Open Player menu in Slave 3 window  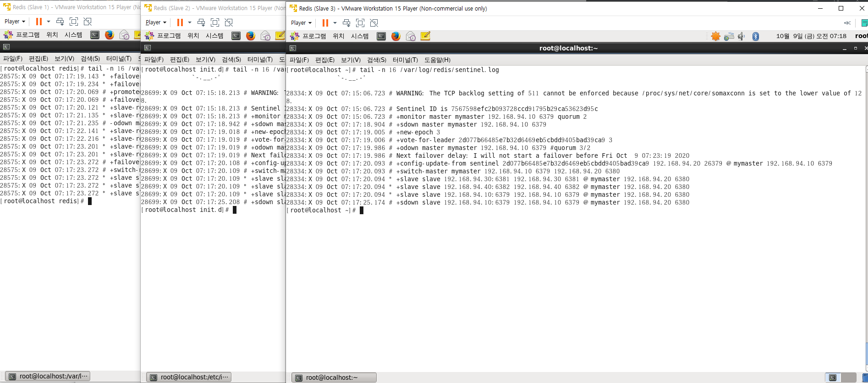(301, 23)
